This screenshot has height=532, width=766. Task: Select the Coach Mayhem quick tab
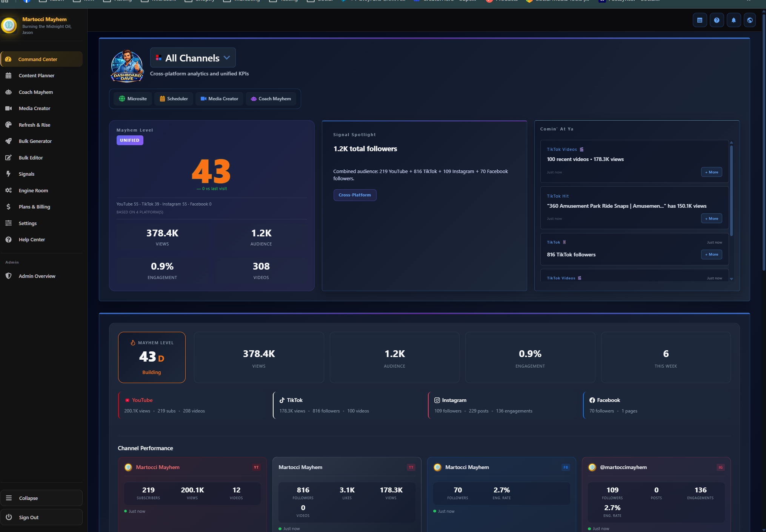tap(271, 99)
